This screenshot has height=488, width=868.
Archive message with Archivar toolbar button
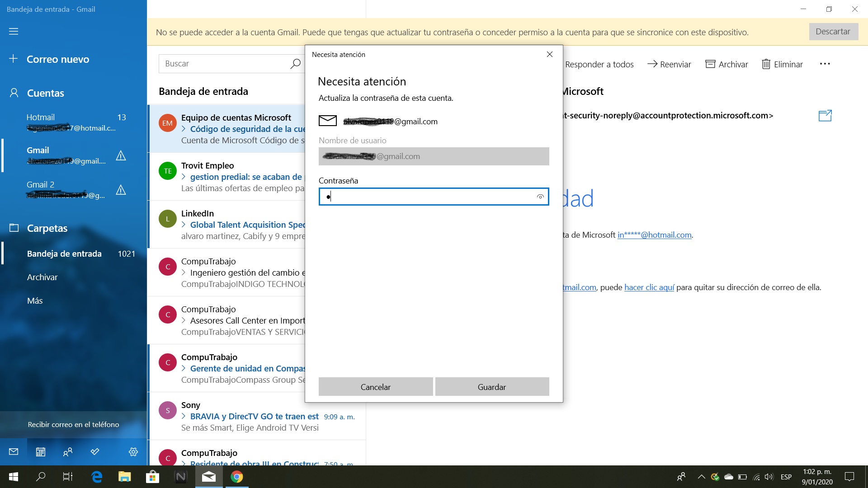[726, 64]
